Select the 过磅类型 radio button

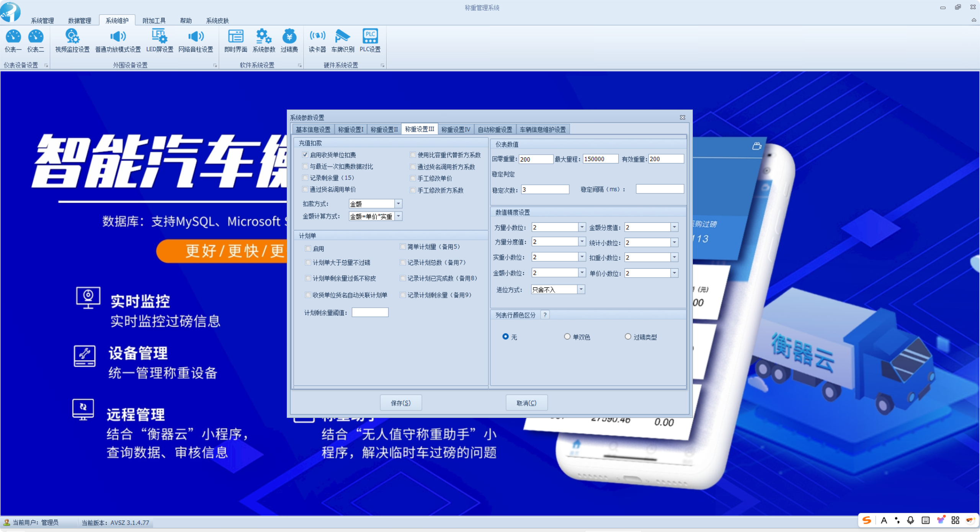[628, 337]
